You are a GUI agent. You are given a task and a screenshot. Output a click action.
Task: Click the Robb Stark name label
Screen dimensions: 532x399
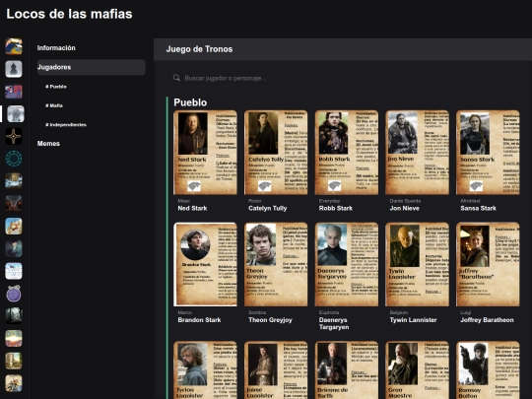(x=336, y=208)
